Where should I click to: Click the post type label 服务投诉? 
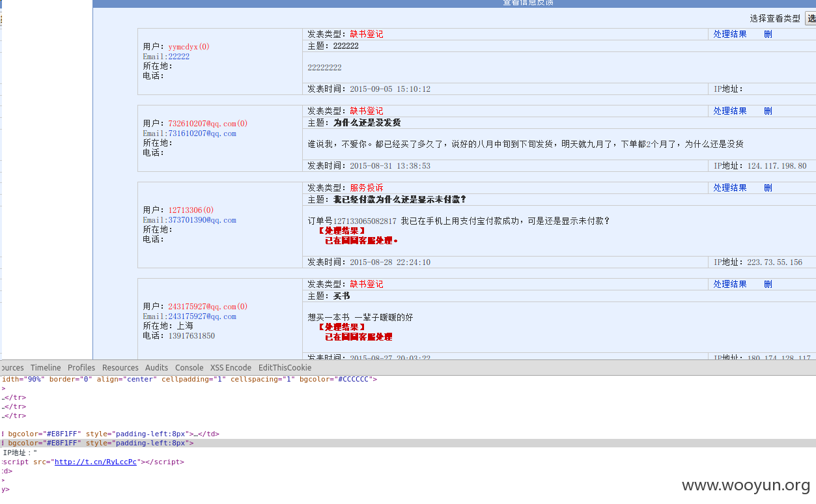click(x=367, y=188)
